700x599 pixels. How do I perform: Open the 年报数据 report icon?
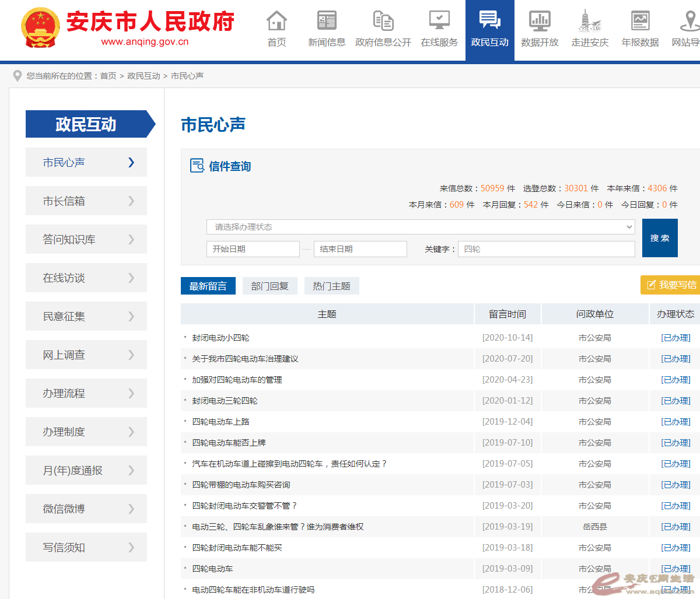(640, 21)
